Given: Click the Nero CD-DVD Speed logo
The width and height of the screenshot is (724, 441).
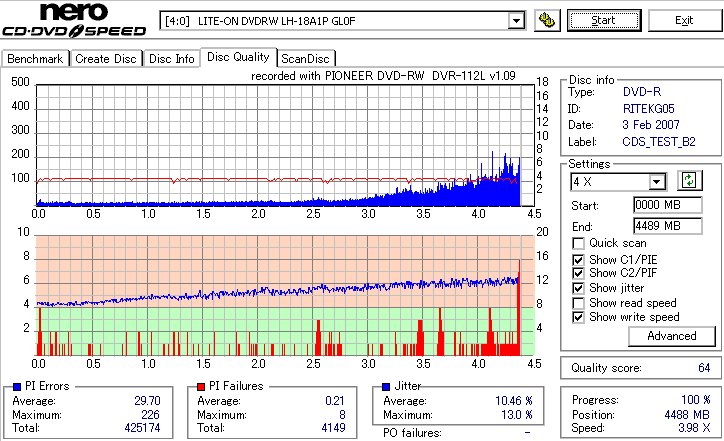Looking at the screenshot, I should pos(74,21).
